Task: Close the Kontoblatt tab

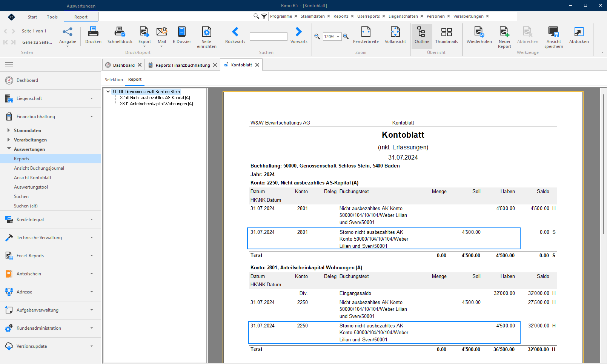Action: point(257,65)
